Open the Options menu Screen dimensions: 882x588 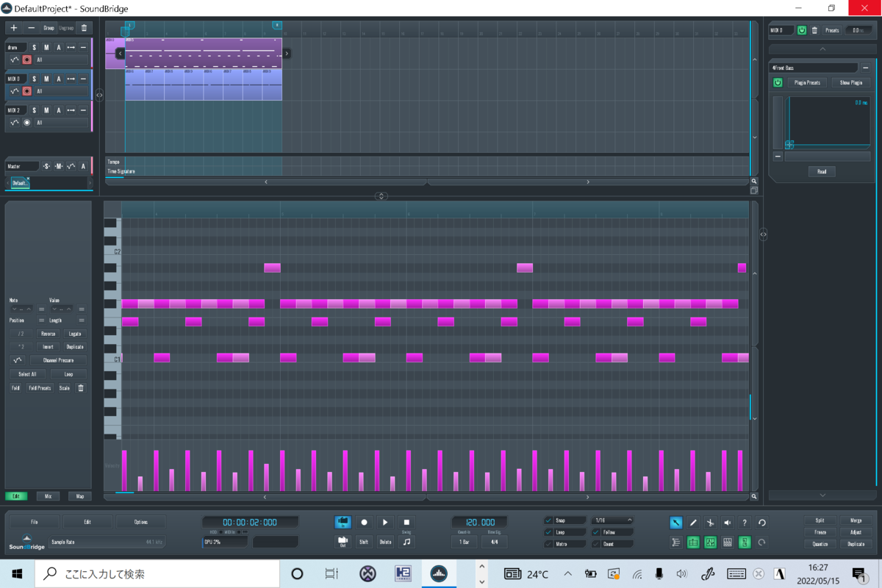point(141,522)
